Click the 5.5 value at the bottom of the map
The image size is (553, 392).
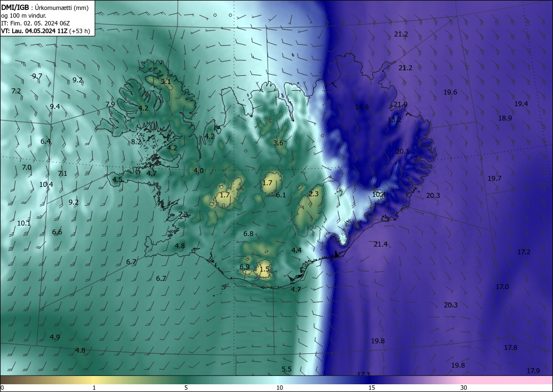[286, 369]
